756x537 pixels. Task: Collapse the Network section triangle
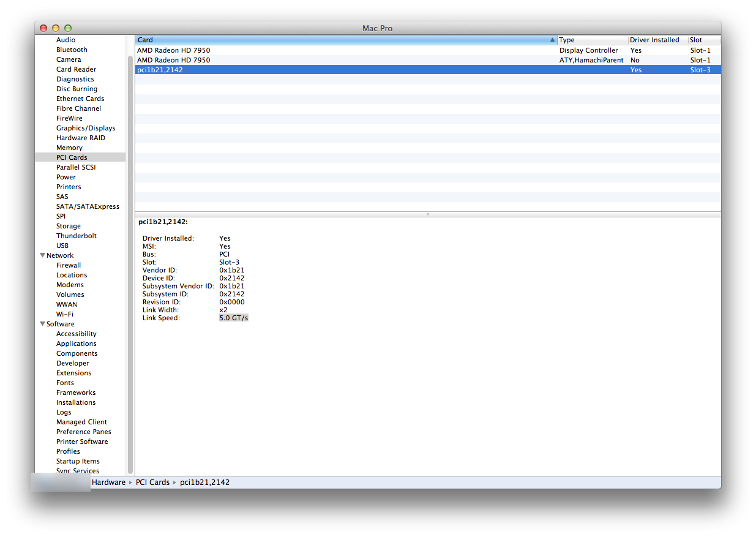[42, 255]
